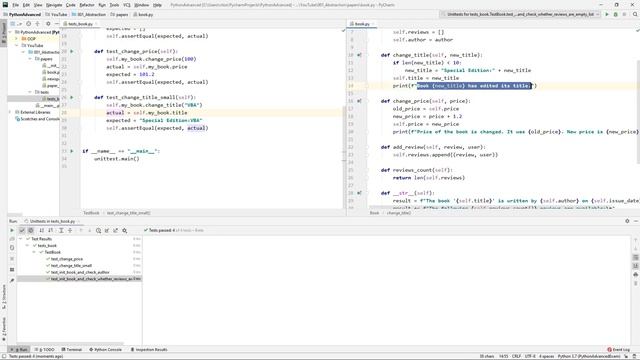Image resolution: width=640 pixels, height=360 pixels.
Task: Click override gutter icon beside __str__
Action: pos(359,193)
